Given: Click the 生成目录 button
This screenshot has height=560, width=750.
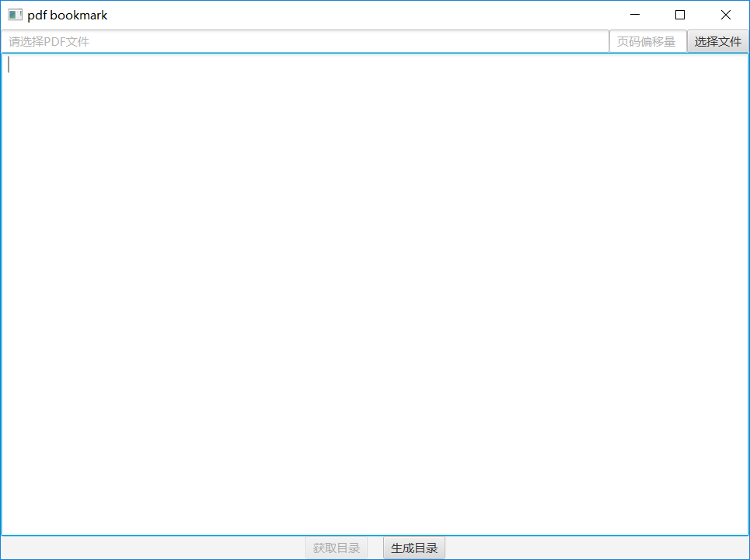Looking at the screenshot, I should 414,548.
